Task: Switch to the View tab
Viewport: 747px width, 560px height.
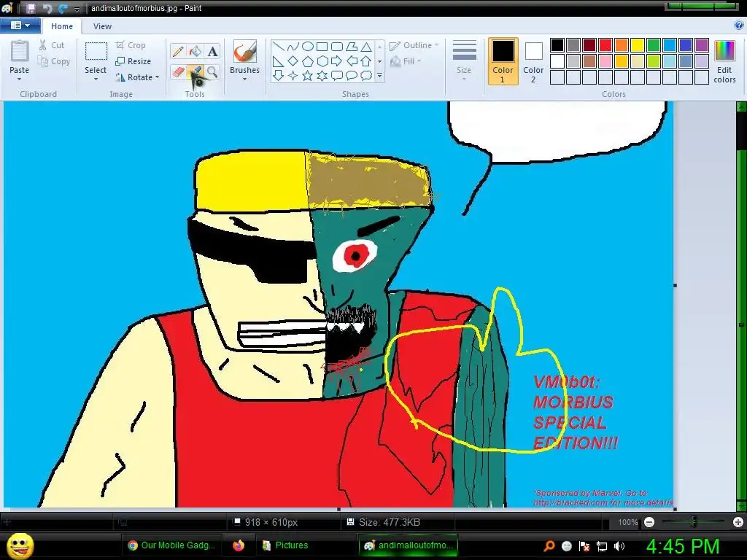Action: click(x=102, y=26)
